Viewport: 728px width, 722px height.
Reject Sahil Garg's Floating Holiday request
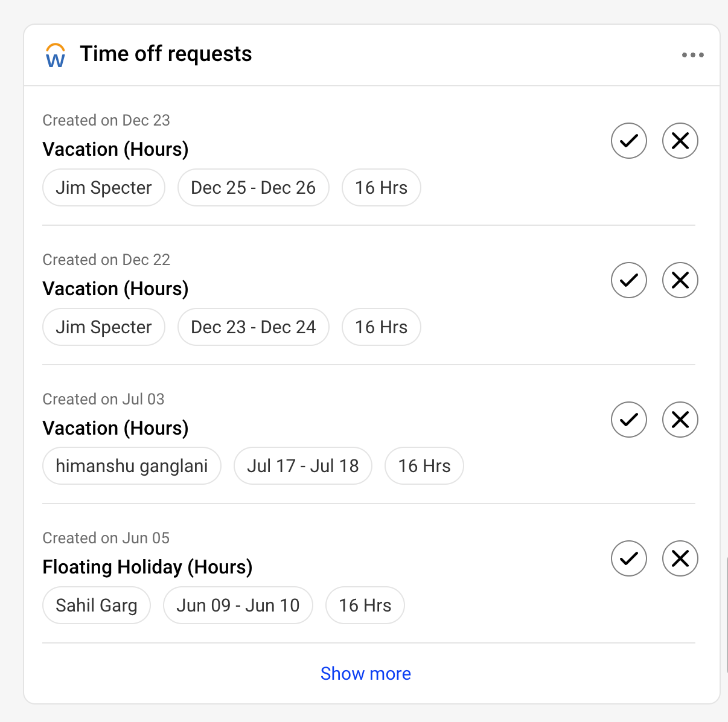point(680,558)
